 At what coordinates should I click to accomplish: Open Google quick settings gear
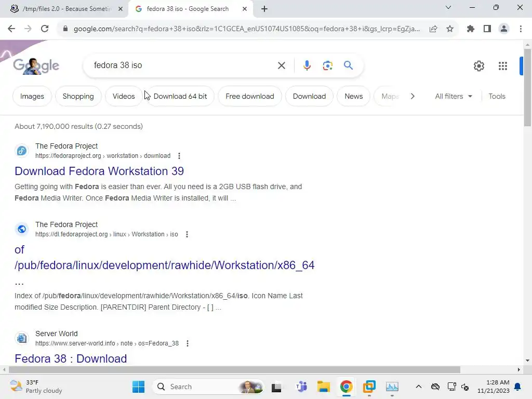479,66
